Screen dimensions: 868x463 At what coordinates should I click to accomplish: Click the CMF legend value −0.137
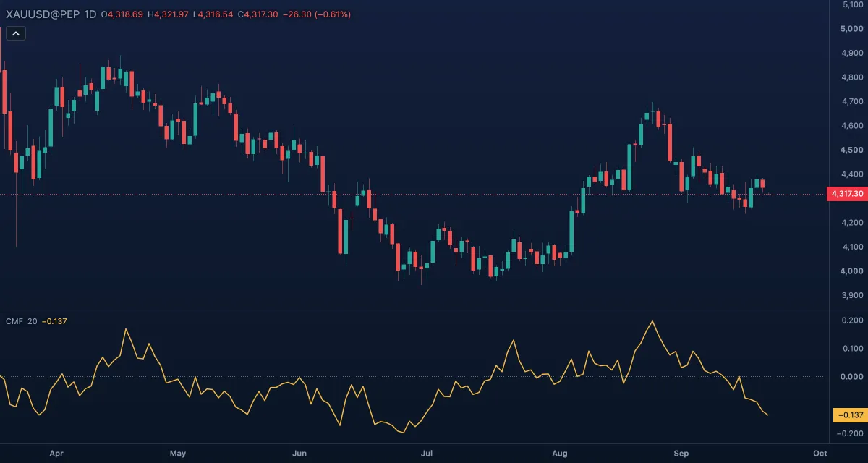pyautogui.click(x=54, y=321)
